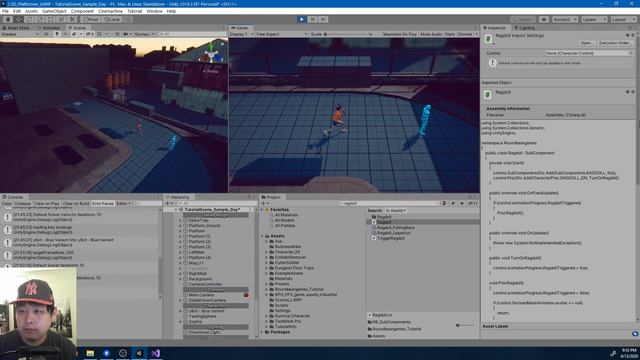Select the Scale tool in Unity toolbar
Viewport: 640px width, 360px height.
[x=40, y=19]
